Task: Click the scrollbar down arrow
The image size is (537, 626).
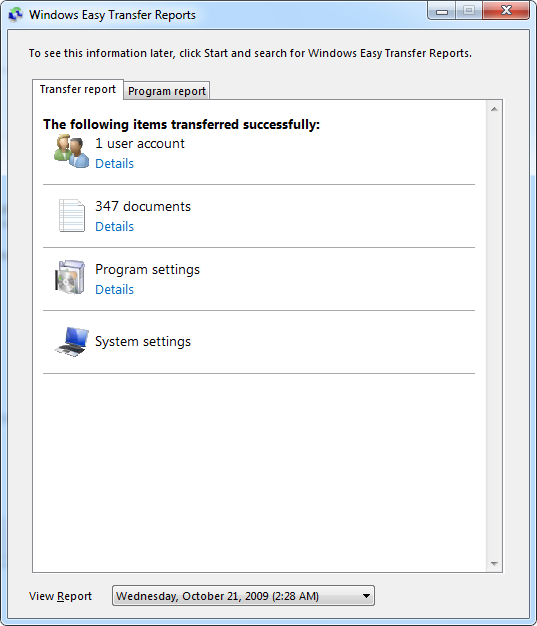Action: click(494, 563)
